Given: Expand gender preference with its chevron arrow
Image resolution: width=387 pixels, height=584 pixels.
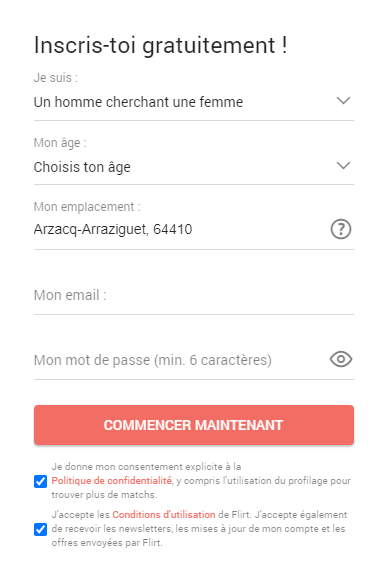Looking at the screenshot, I should pos(343,101).
